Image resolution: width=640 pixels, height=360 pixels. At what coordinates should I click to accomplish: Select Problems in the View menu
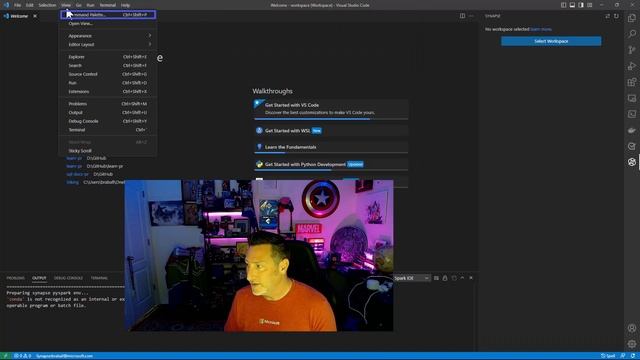point(108,104)
